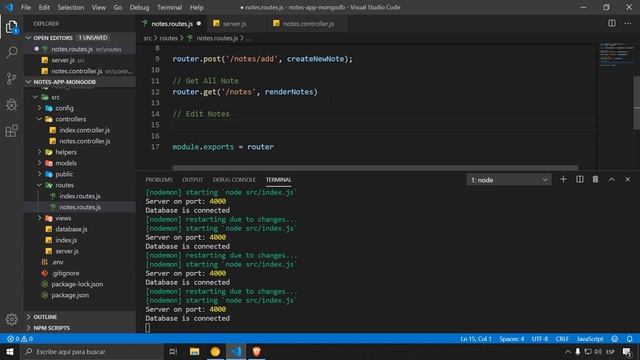
Task: Switch to the Debug Console tab
Action: (x=234, y=180)
